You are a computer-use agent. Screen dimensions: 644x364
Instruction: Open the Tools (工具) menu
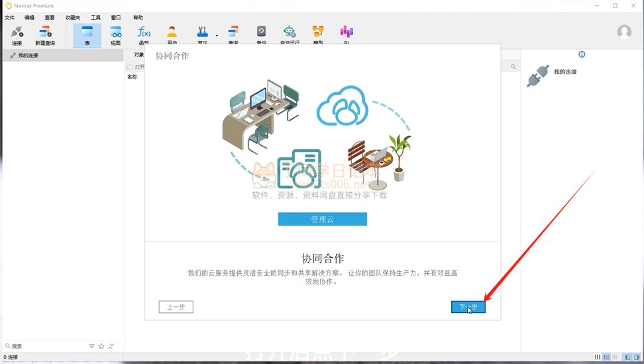coord(96,17)
